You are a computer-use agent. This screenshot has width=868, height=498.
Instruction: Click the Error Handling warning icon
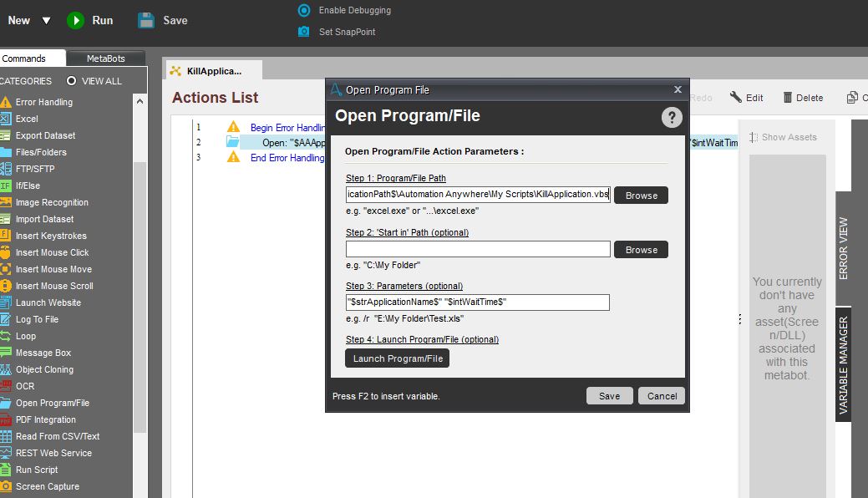point(6,102)
